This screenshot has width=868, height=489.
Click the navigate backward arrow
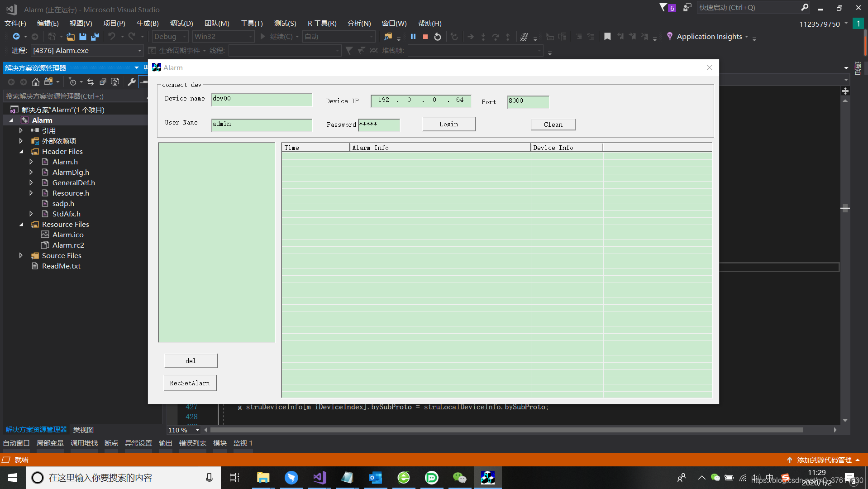16,37
